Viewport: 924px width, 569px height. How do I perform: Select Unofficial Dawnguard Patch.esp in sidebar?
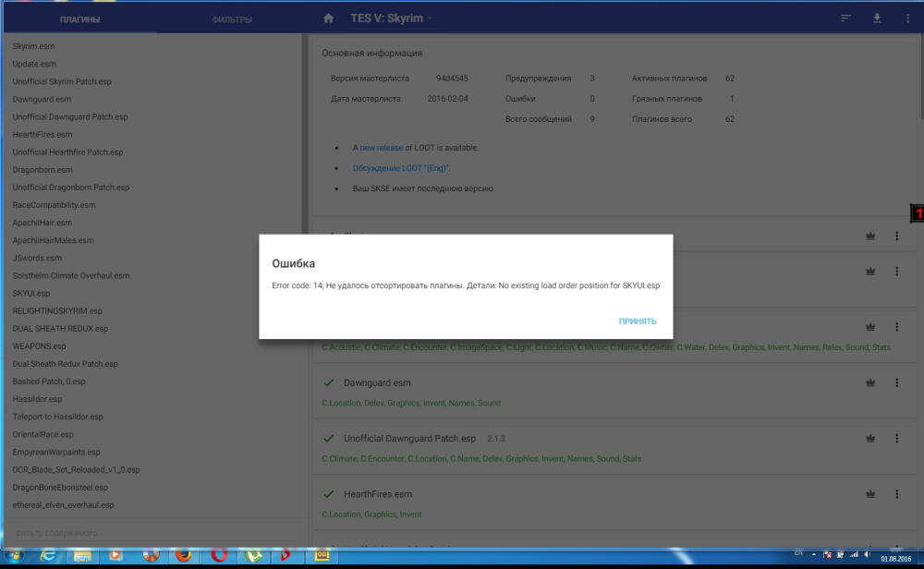pyautogui.click(x=70, y=116)
